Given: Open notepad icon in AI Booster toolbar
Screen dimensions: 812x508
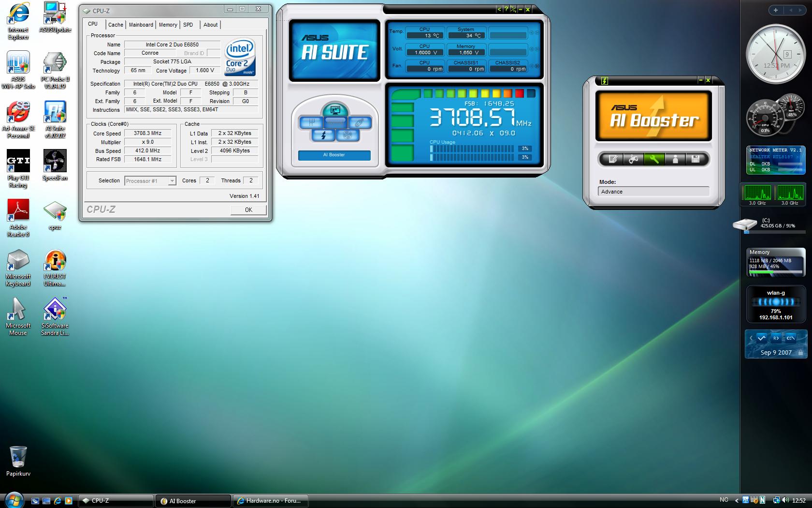Looking at the screenshot, I should tap(613, 159).
